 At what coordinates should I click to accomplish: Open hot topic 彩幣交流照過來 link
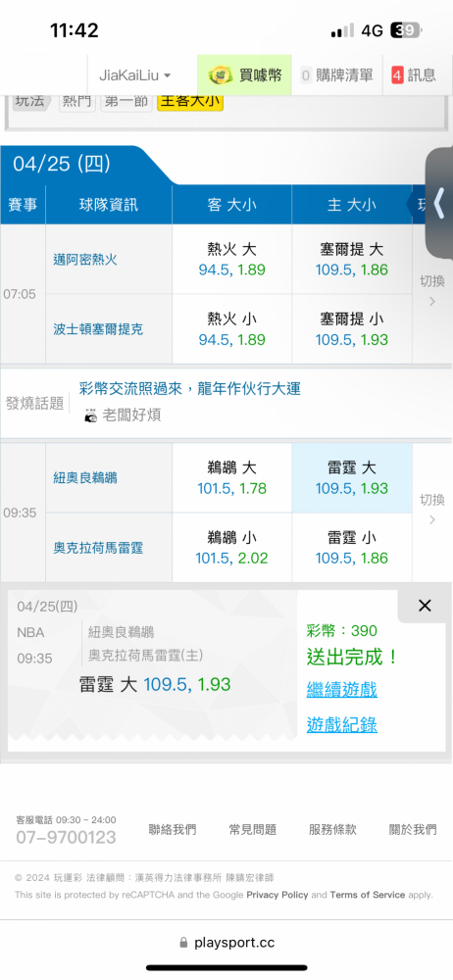(189, 389)
